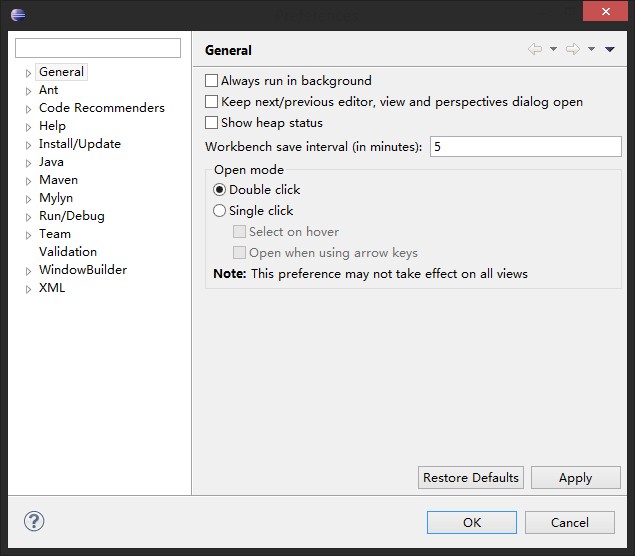Open the preferences view menu triangle
The width and height of the screenshot is (635, 556).
[610, 49]
